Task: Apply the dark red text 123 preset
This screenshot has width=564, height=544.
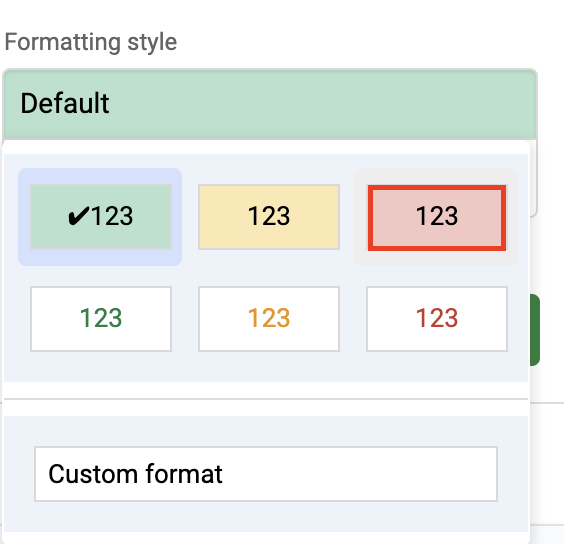Action: (437, 319)
